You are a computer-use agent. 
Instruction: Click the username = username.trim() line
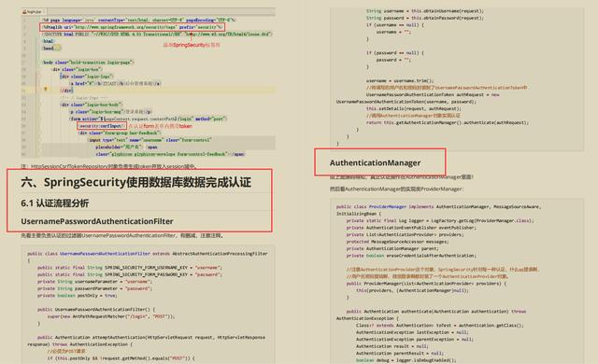[x=400, y=80]
